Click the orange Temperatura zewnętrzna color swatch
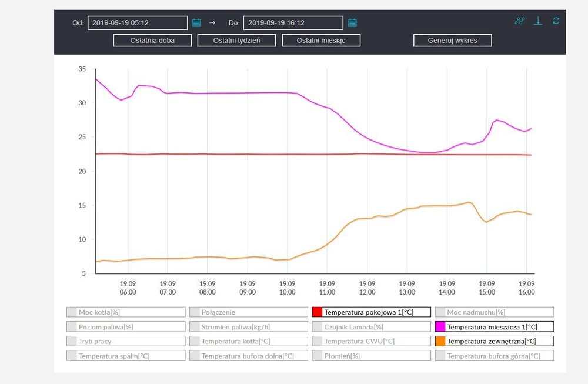 440,341
